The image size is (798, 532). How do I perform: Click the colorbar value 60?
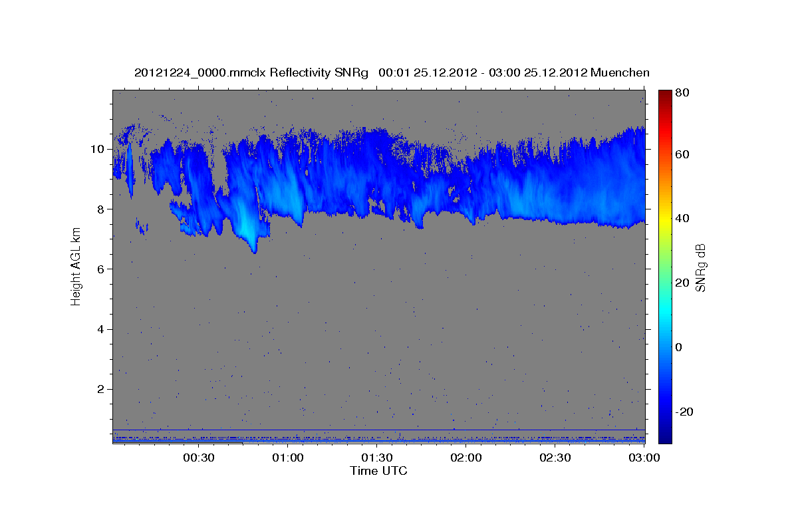coord(683,154)
